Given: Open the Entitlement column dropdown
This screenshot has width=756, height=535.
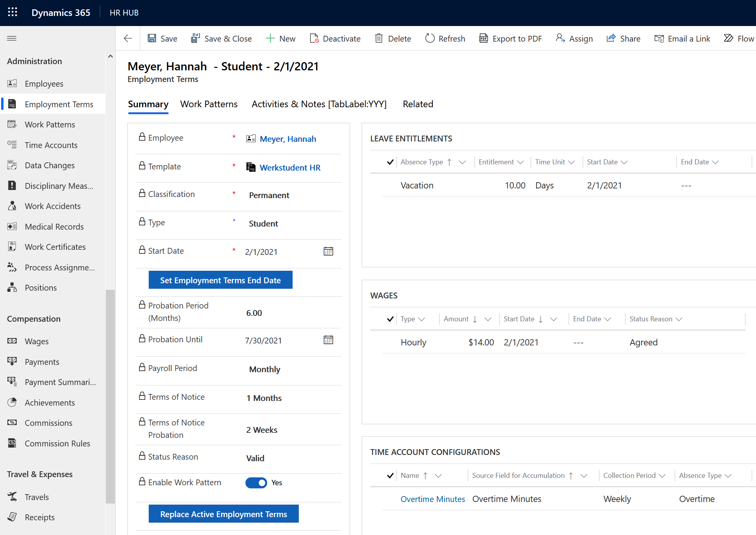Looking at the screenshot, I should [x=521, y=162].
